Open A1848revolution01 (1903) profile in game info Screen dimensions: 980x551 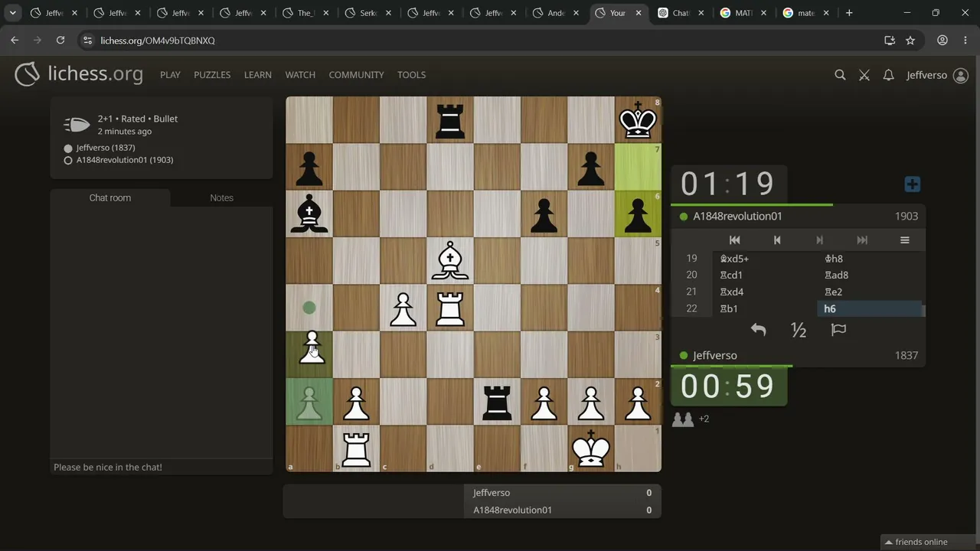125,160
